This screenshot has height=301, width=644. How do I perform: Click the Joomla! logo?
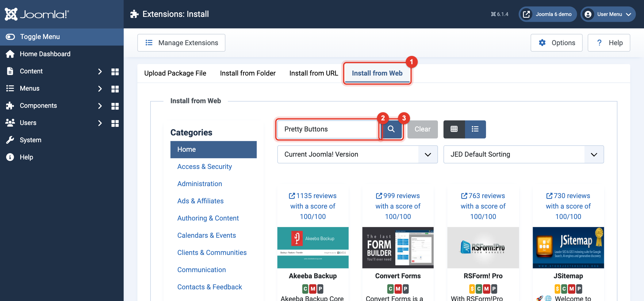[37, 14]
